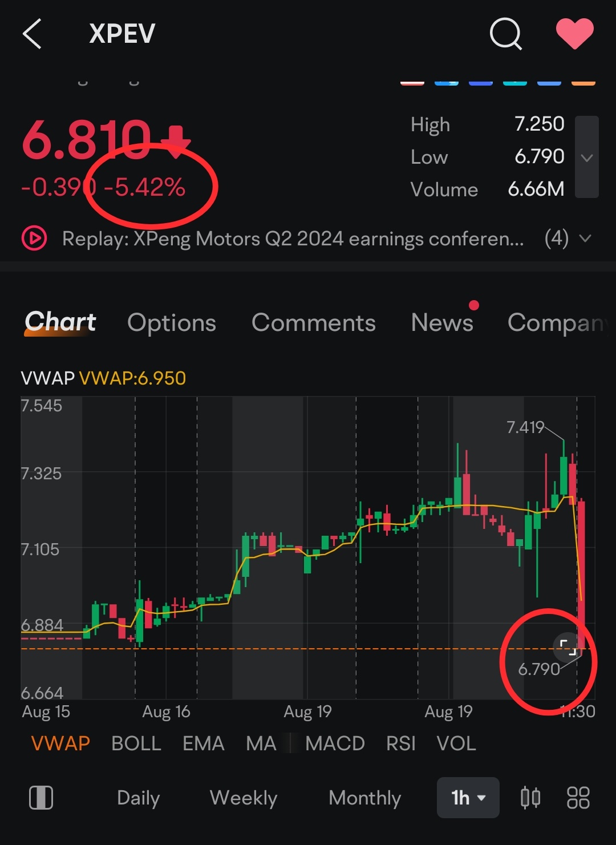
Task: Tap the -0.390 price change value
Action: (x=59, y=187)
